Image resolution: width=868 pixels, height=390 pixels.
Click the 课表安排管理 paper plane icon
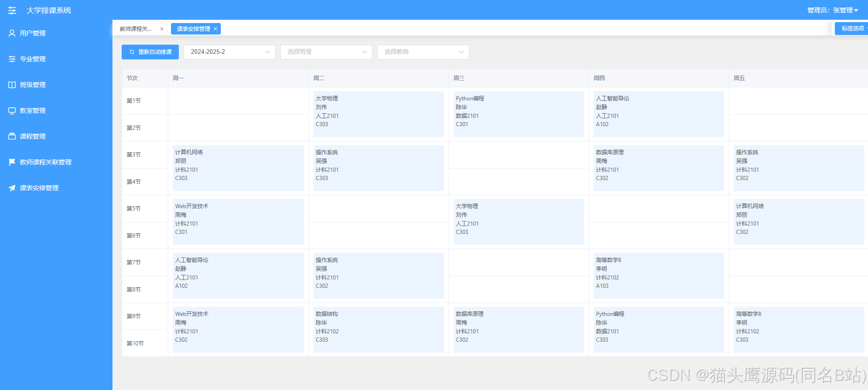point(12,188)
